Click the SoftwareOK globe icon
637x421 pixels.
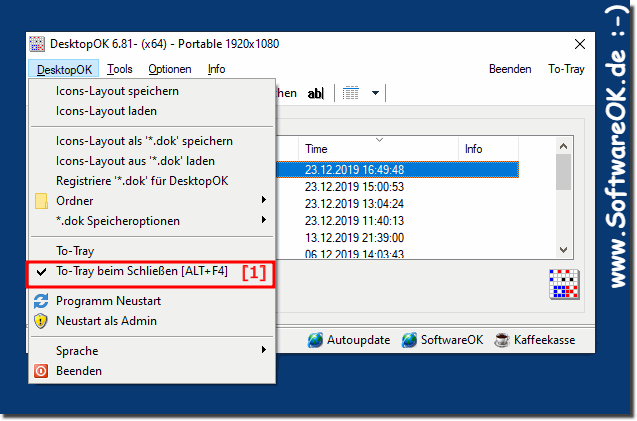tap(410, 340)
